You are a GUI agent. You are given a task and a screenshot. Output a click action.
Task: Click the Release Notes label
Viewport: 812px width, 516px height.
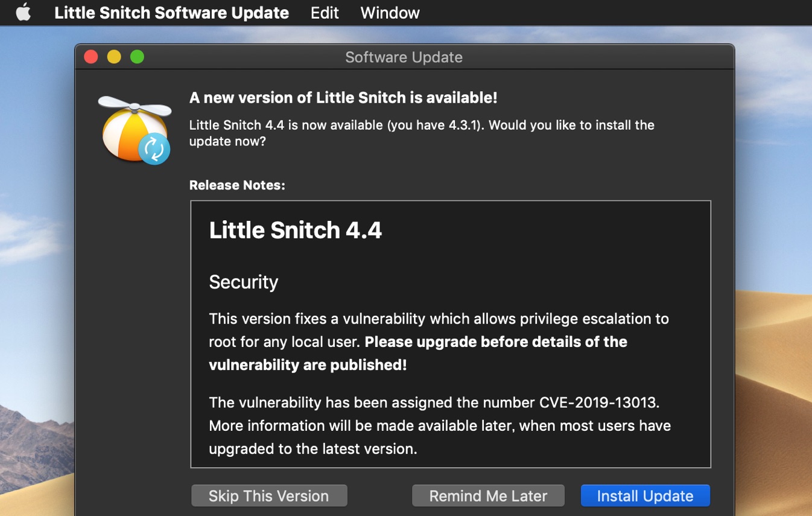[237, 185]
